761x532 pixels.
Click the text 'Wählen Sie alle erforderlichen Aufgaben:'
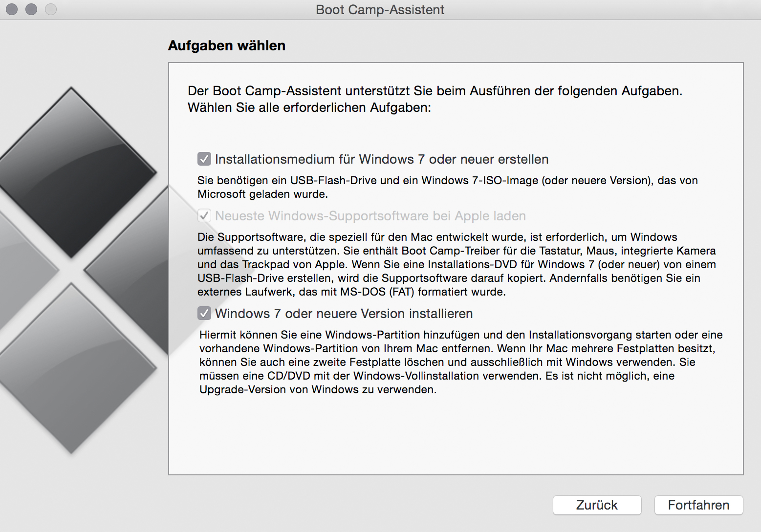coord(309,107)
